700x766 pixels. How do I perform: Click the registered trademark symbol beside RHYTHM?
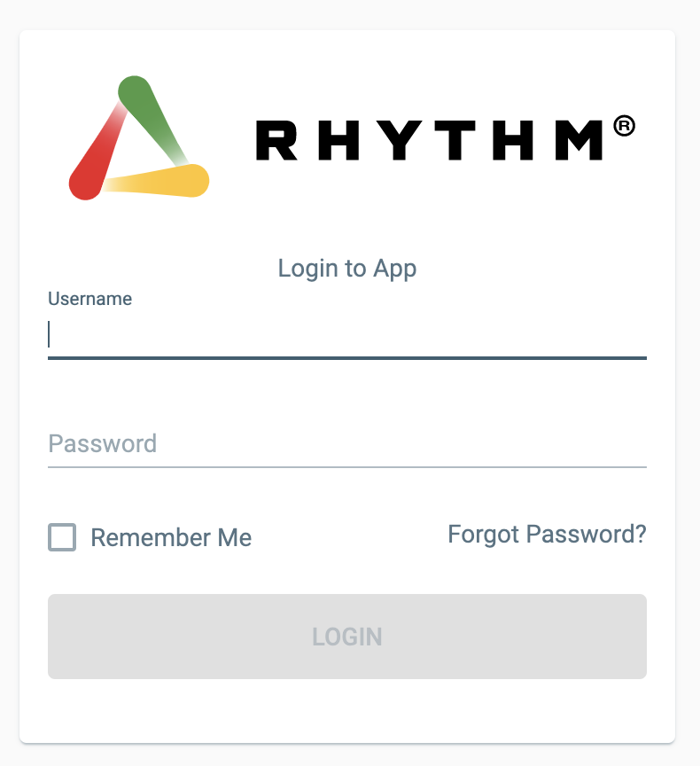click(x=626, y=124)
